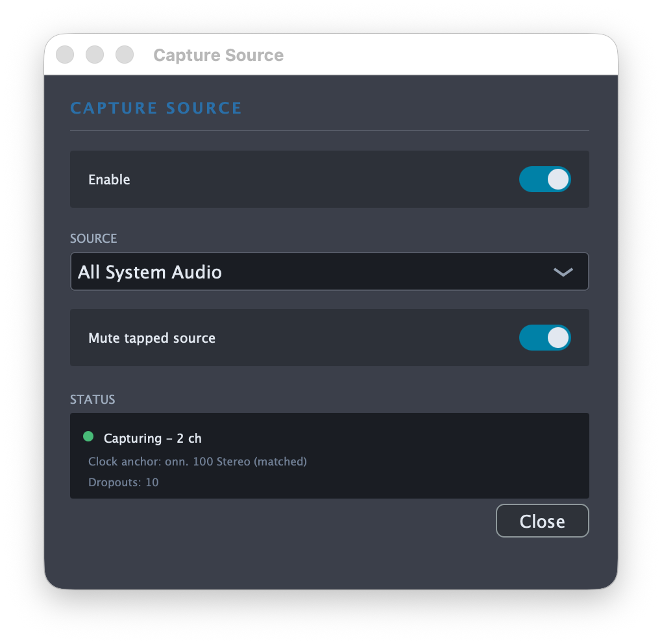
Task: Click the Mute tapped source label
Action: point(152,338)
